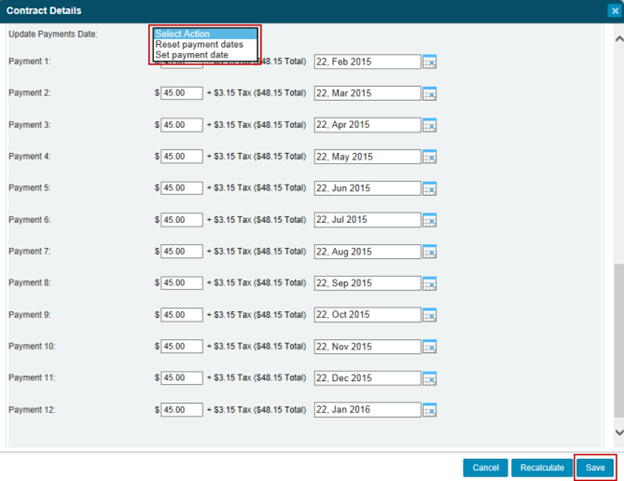Close the Contract Details dialog
Screen dimensions: 624x481
pyautogui.click(x=614, y=10)
